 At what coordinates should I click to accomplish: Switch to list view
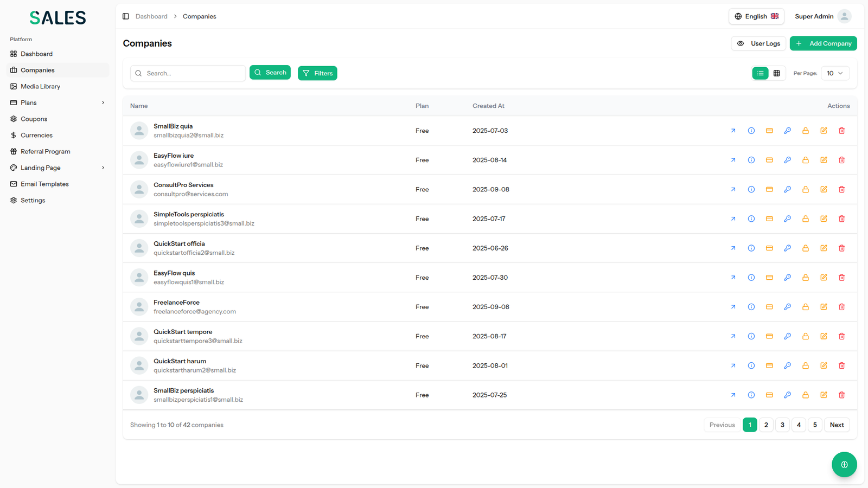pos(760,73)
